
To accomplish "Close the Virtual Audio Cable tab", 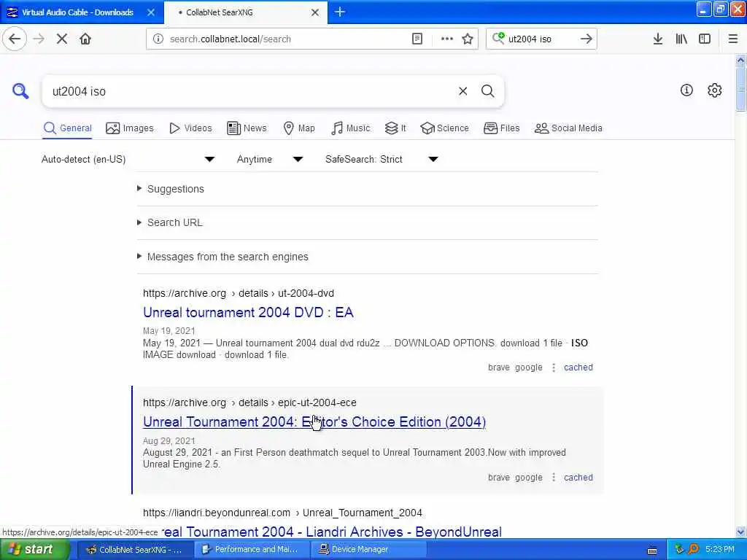I will pyautogui.click(x=150, y=12).
